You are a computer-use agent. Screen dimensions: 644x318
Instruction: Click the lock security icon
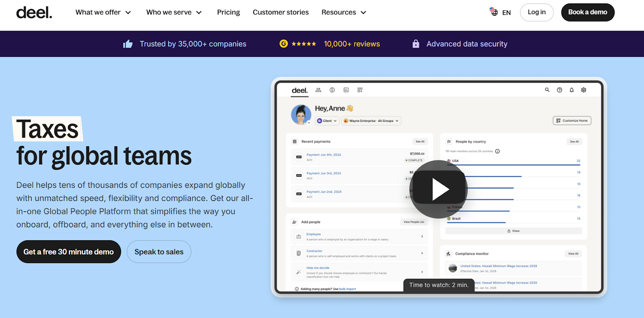(x=416, y=44)
